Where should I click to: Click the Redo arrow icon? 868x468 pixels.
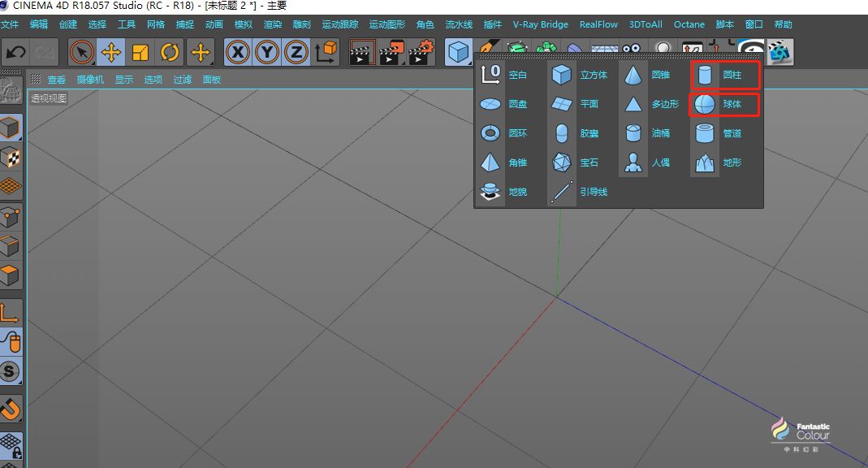[43, 53]
